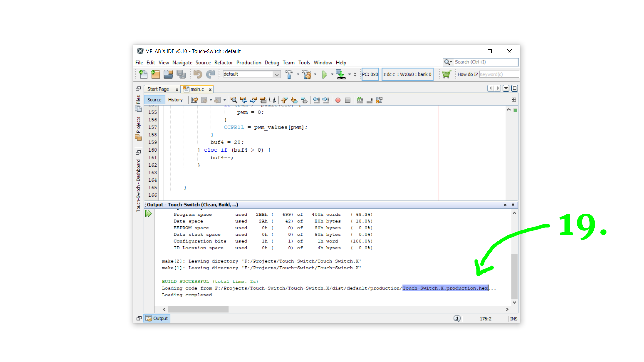Open the Production menu

249,63
